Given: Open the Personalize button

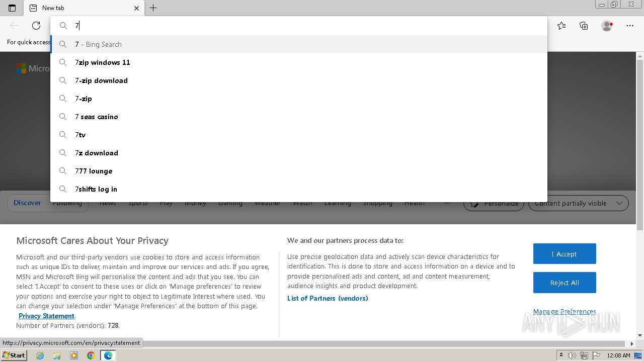Looking at the screenshot, I should [494, 203].
